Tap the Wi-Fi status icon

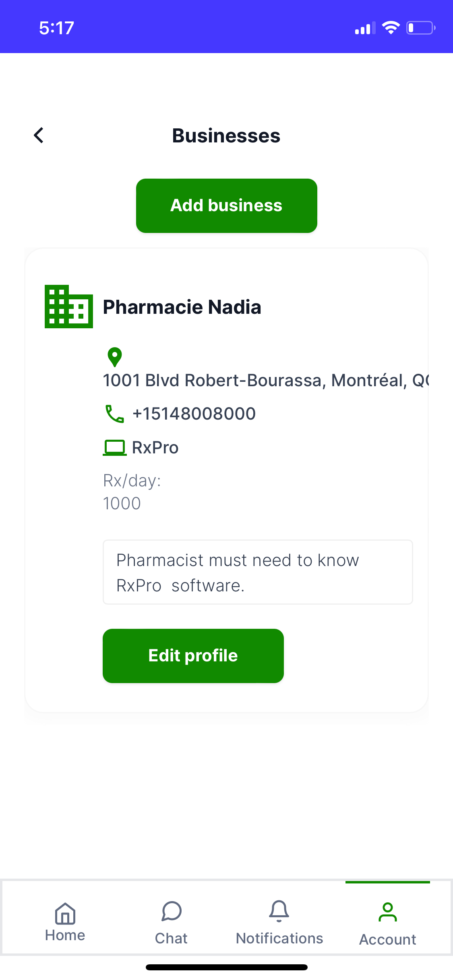pos(390,28)
